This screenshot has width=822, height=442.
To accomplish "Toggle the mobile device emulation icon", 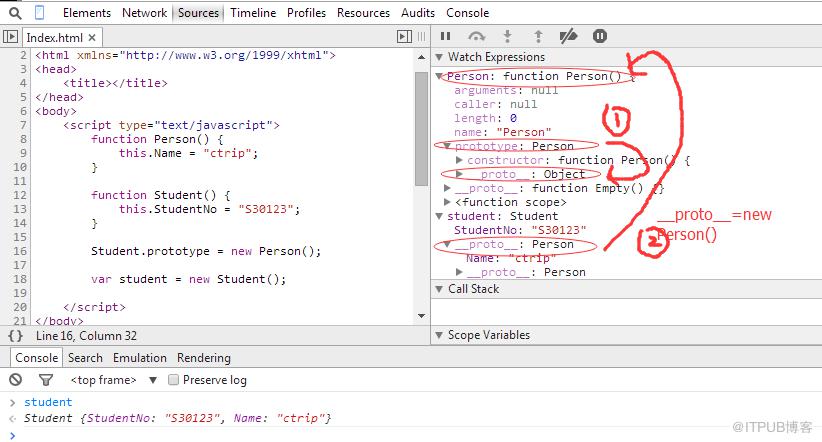I will tap(39, 12).
